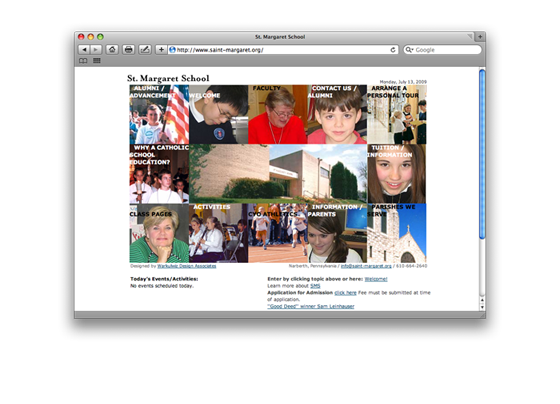Open the Parishes We Serve tile
560x404 pixels.
point(397,233)
